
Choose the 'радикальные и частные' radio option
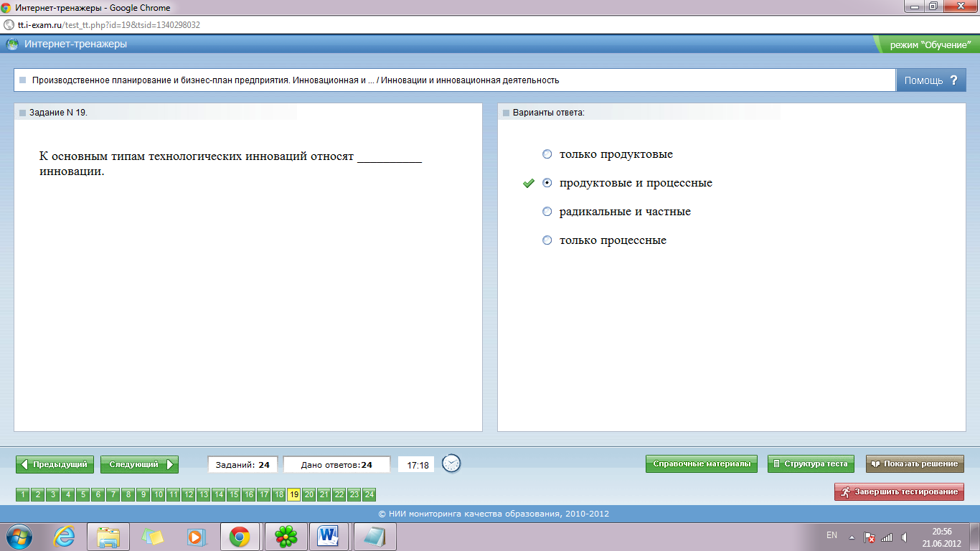547,212
